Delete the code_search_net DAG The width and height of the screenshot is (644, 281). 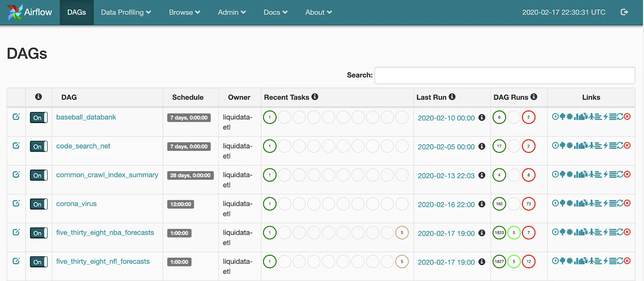coord(627,146)
